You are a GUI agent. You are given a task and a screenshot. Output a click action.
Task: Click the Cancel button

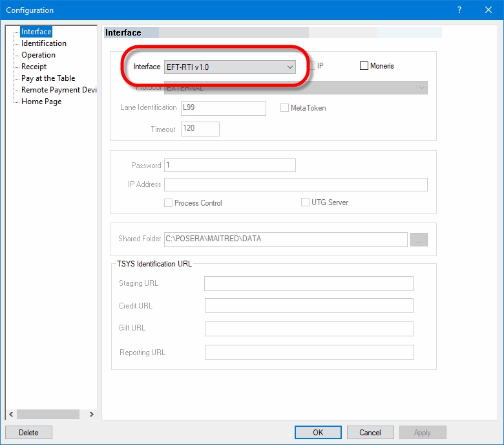coord(370,433)
